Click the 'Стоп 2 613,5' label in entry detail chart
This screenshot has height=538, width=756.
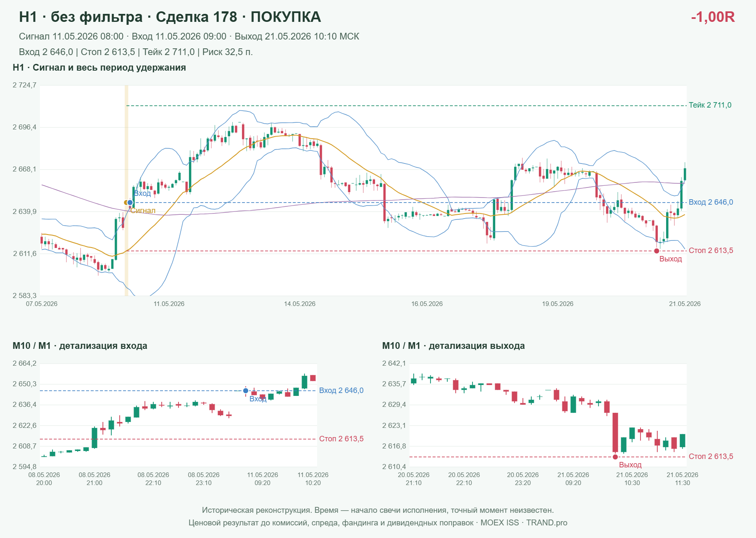coord(341,439)
